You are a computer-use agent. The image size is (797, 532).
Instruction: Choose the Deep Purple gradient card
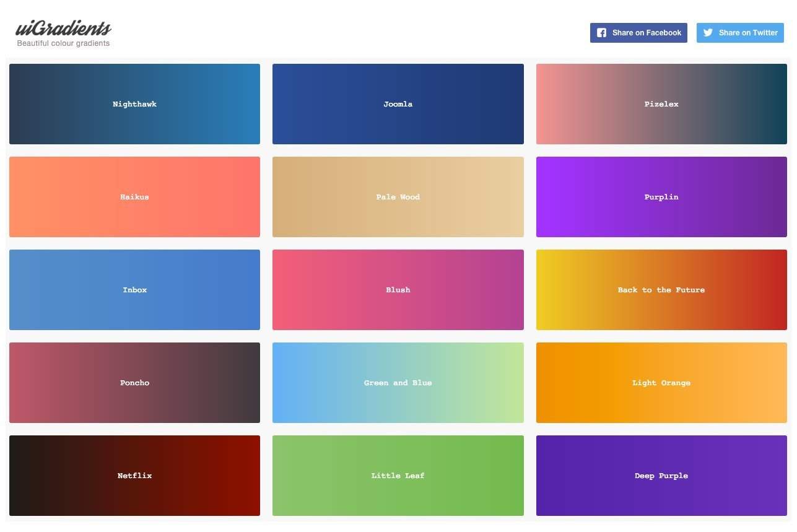(661, 476)
